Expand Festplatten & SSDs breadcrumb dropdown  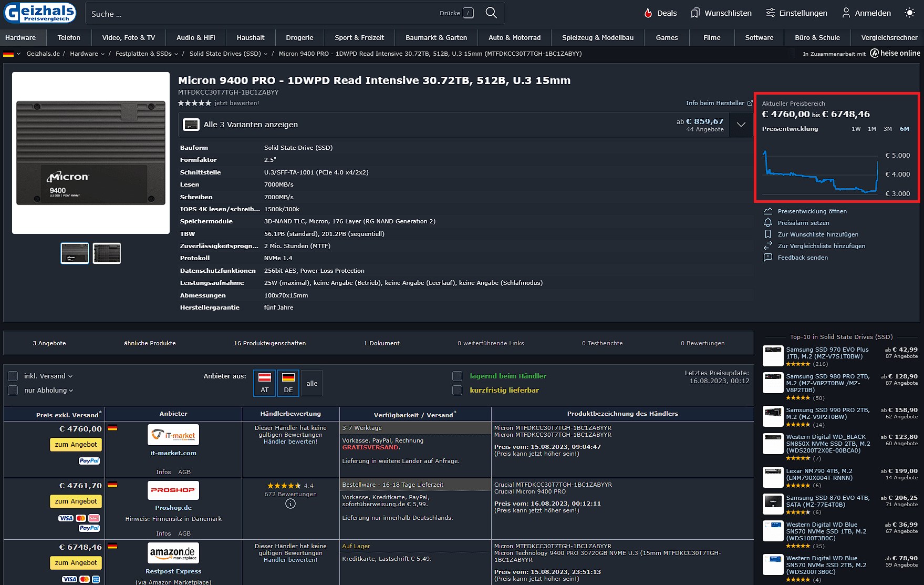coord(176,54)
